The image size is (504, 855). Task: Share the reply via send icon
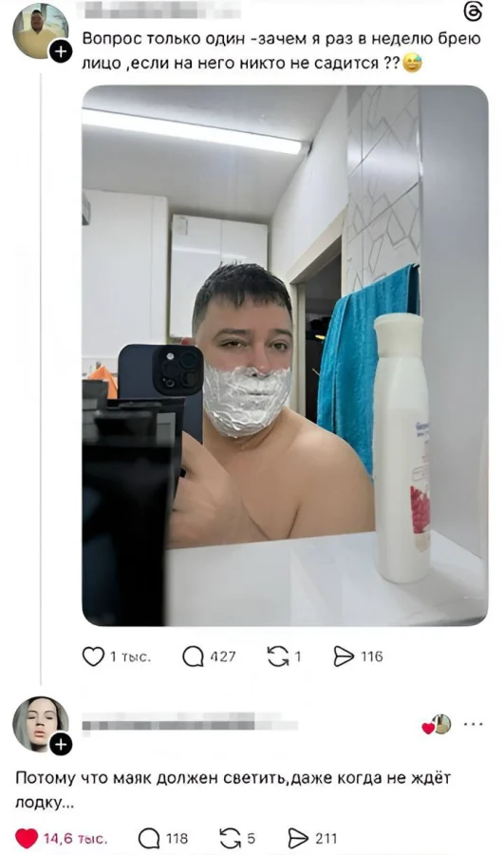pos(298,838)
